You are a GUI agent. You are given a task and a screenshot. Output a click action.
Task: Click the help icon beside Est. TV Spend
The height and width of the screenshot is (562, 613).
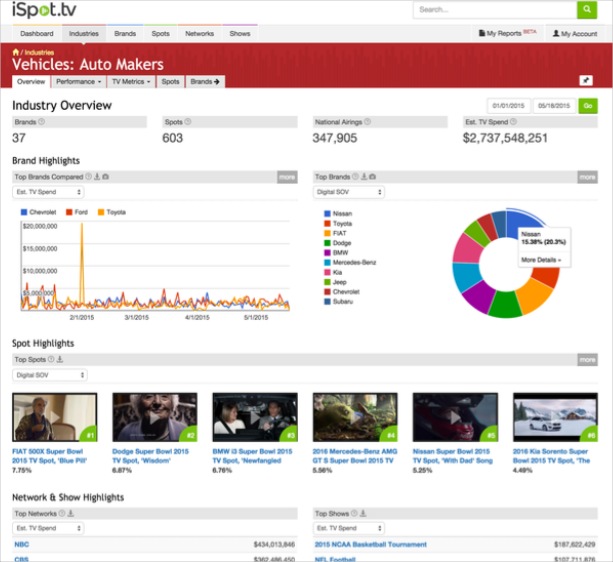(x=513, y=122)
